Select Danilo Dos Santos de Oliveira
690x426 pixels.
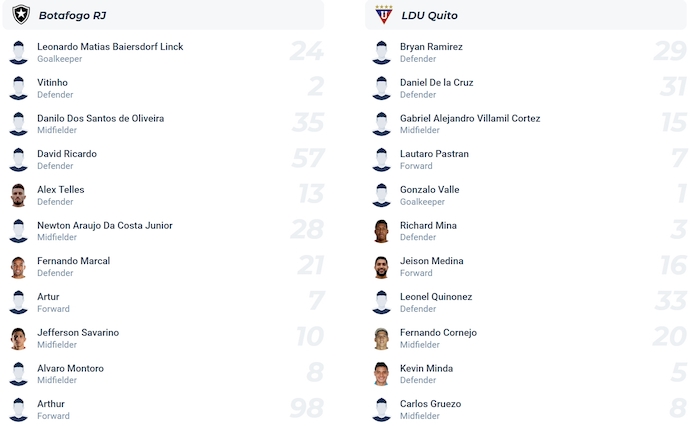[100, 118]
